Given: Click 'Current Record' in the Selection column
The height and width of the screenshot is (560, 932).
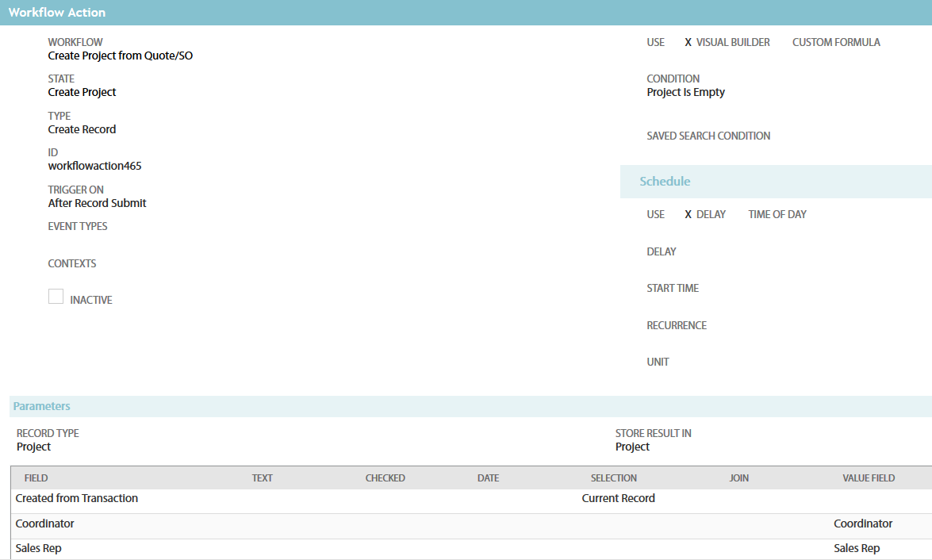Looking at the screenshot, I should tap(618, 498).
